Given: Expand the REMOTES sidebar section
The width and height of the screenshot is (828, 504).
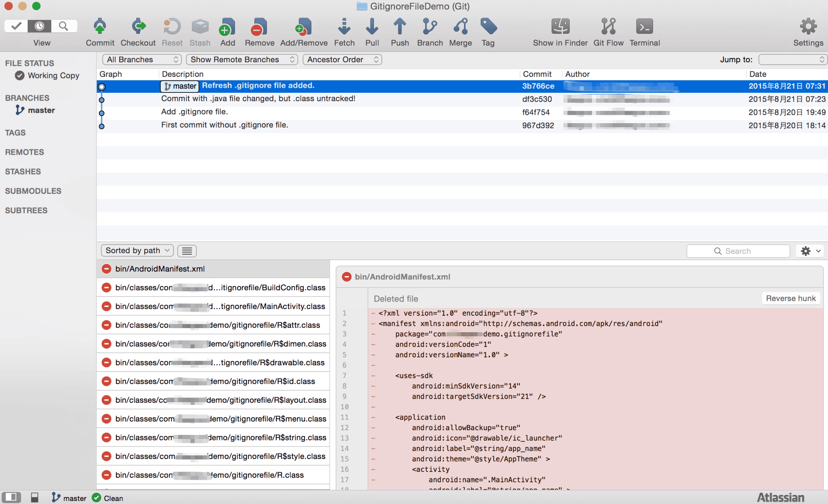Looking at the screenshot, I should pyautogui.click(x=24, y=152).
